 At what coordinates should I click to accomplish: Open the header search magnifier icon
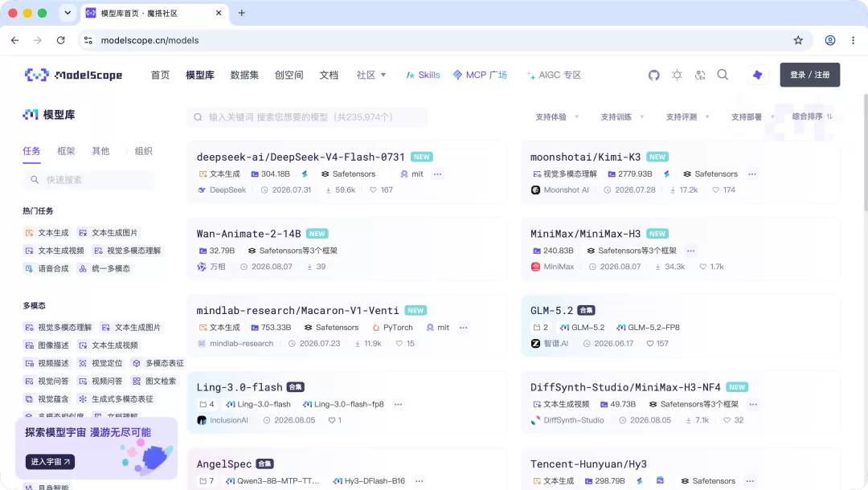pos(723,75)
